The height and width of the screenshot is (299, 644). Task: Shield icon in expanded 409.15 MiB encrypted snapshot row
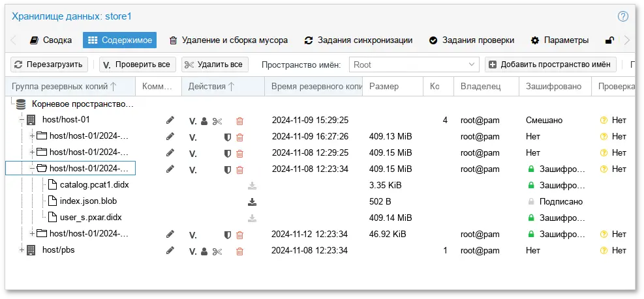(x=228, y=170)
